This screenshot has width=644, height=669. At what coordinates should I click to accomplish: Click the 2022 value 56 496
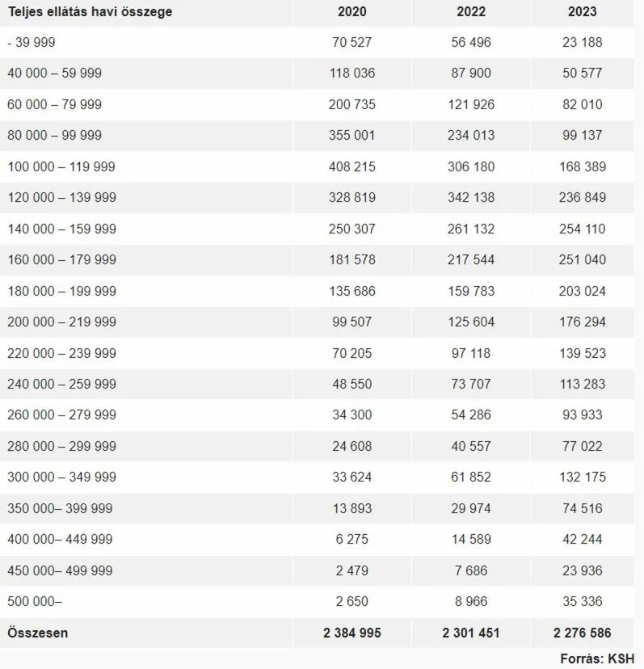[471, 42]
